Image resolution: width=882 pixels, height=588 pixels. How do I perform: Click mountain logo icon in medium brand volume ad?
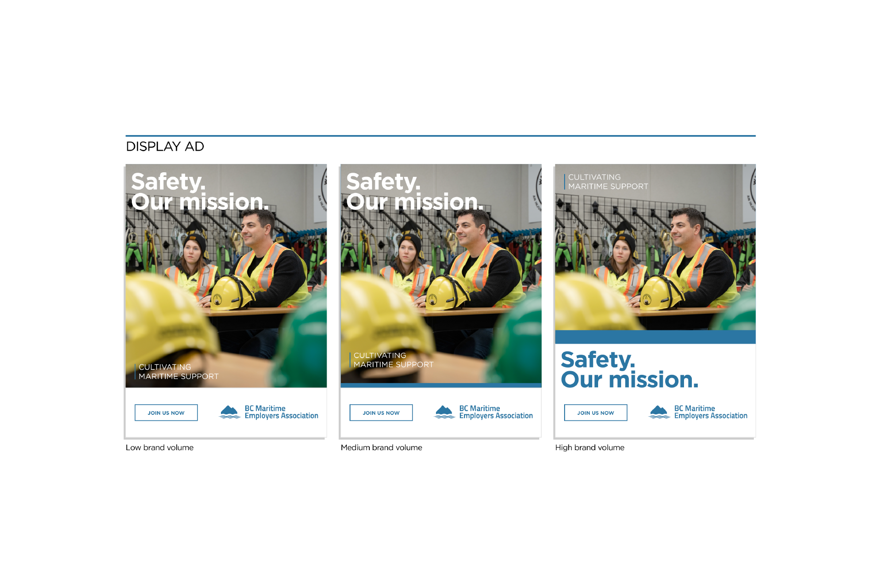point(444,412)
